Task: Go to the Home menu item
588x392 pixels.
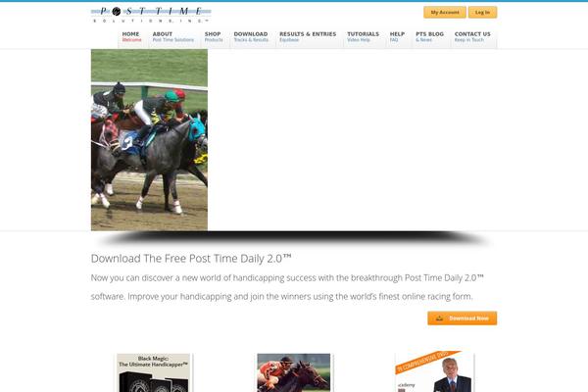Action: (x=132, y=37)
